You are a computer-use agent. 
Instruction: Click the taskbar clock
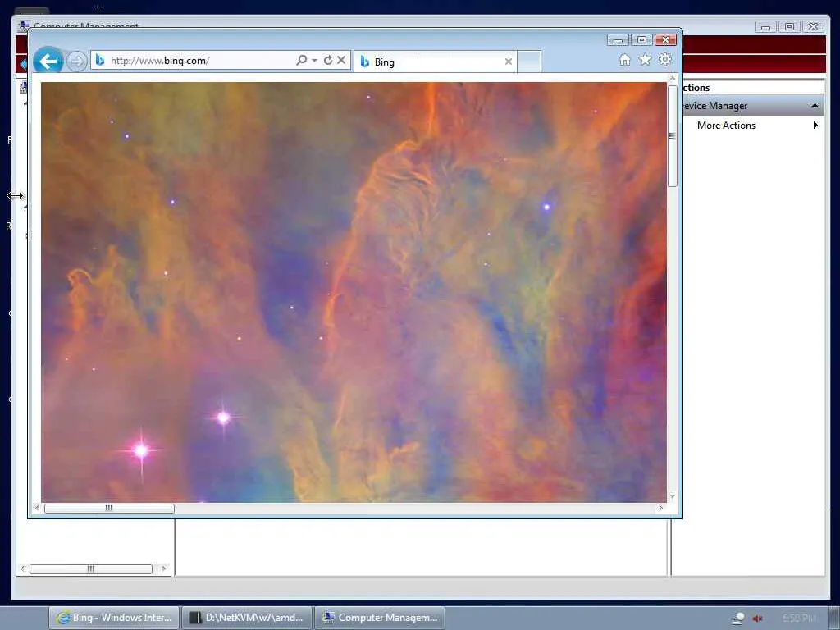[x=799, y=619]
